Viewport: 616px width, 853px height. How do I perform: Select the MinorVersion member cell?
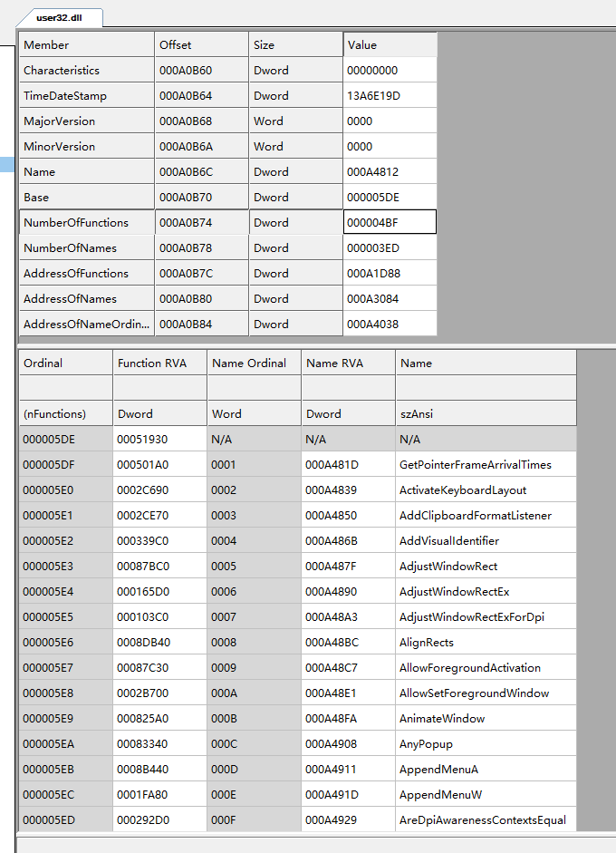tap(87, 146)
